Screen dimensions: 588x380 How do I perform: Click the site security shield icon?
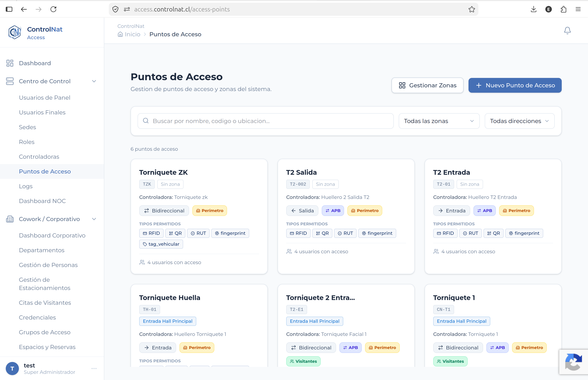[115, 9]
